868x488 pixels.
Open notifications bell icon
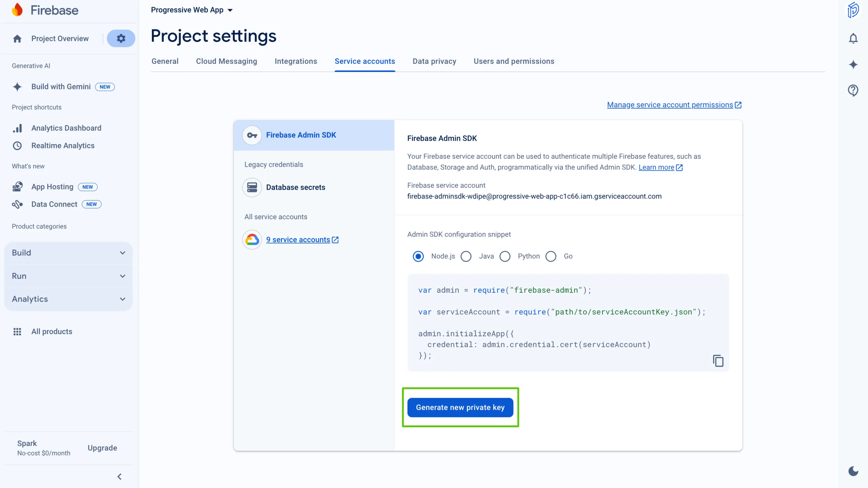(x=853, y=38)
